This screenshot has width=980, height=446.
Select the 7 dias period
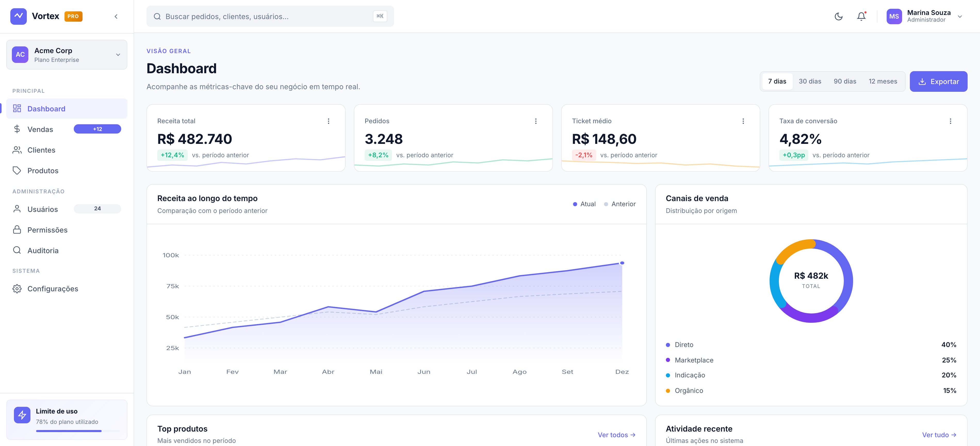click(x=777, y=81)
